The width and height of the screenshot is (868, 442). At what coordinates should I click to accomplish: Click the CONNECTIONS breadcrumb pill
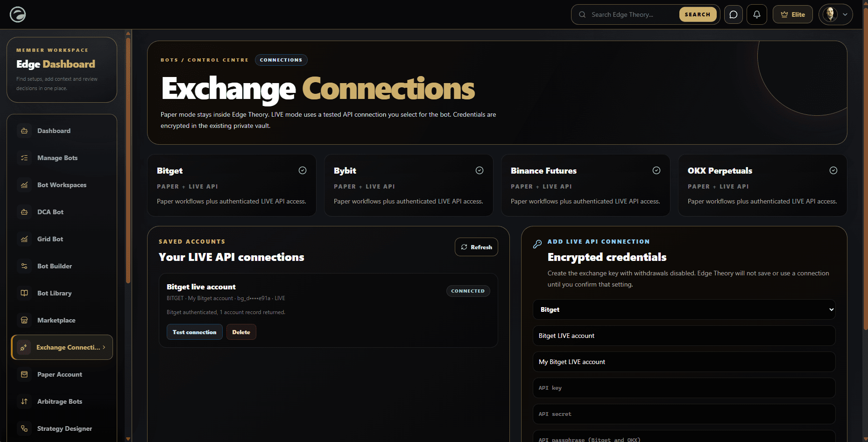tap(281, 60)
